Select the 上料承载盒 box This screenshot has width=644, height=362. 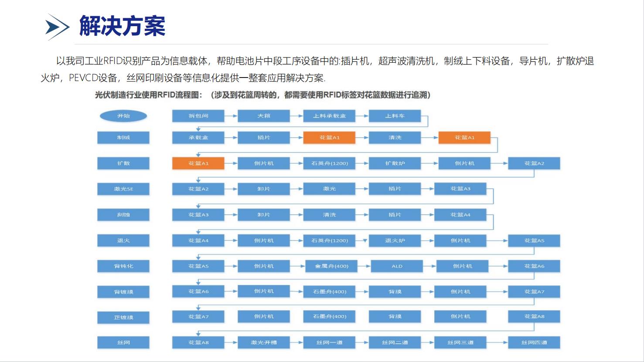point(329,116)
